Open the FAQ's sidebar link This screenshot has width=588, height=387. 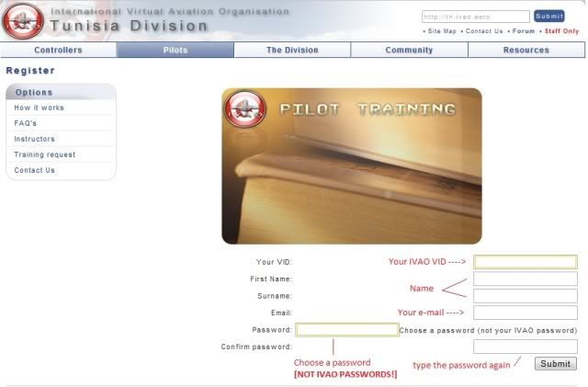(26, 123)
